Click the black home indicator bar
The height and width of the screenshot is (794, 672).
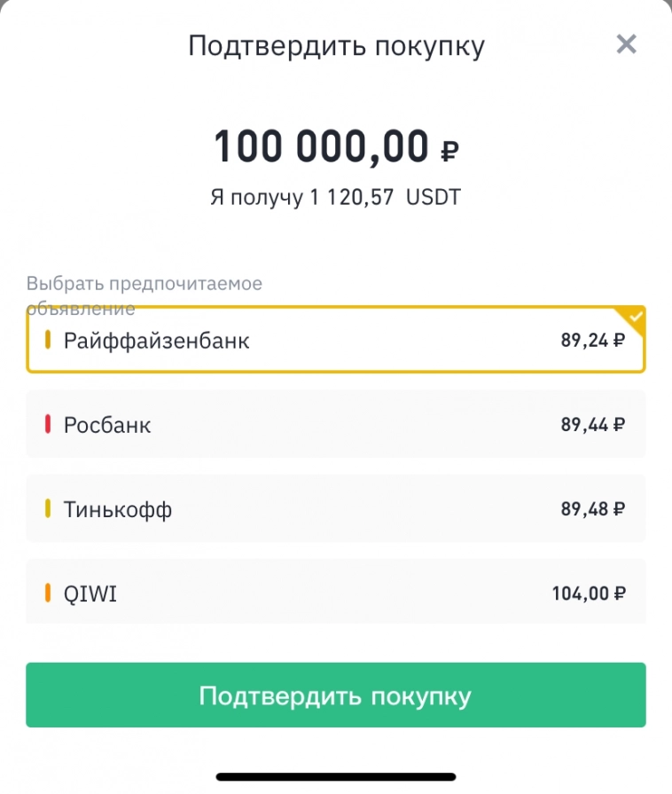pos(336,777)
